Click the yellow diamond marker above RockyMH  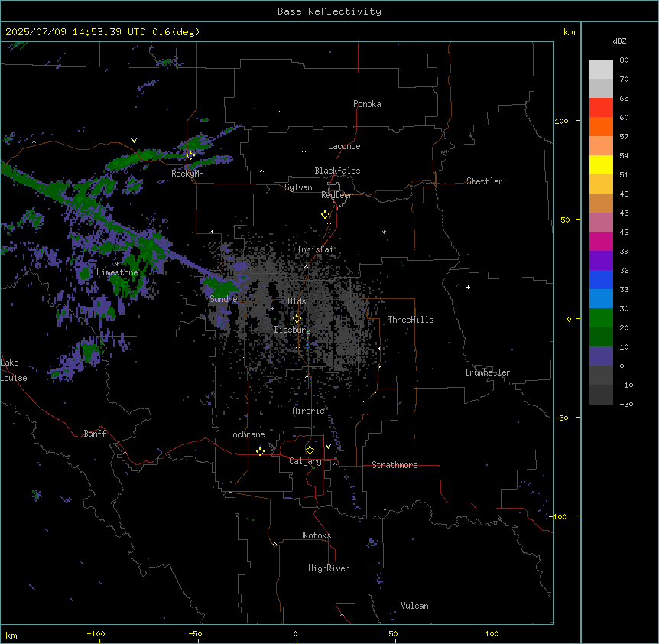click(x=190, y=155)
